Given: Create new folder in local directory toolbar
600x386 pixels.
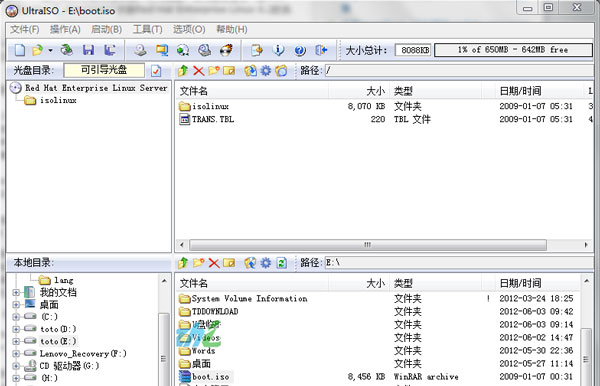Looking at the screenshot, I should coord(198,263).
